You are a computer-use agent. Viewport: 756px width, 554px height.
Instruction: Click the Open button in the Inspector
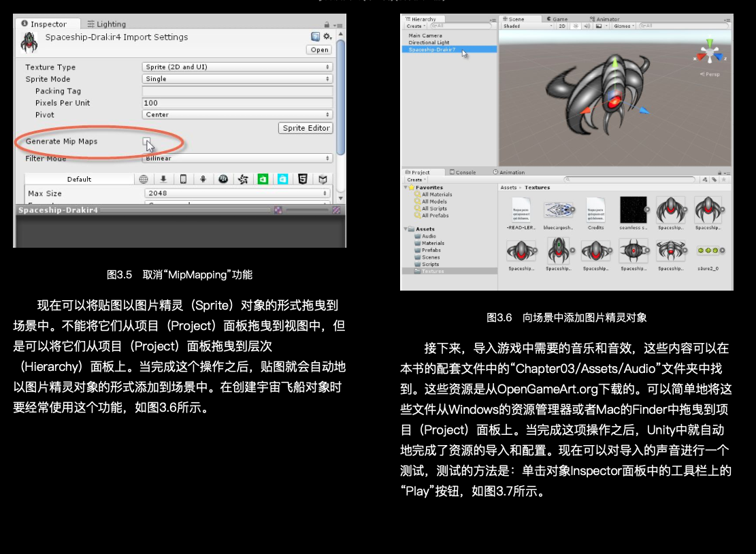pyautogui.click(x=319, y=50)
